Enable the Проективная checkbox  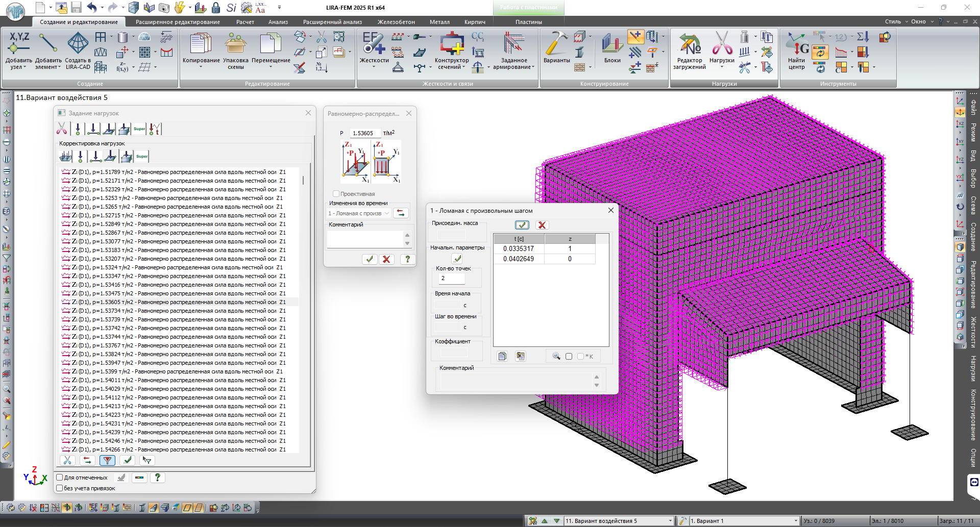click(x=336, y=194)
